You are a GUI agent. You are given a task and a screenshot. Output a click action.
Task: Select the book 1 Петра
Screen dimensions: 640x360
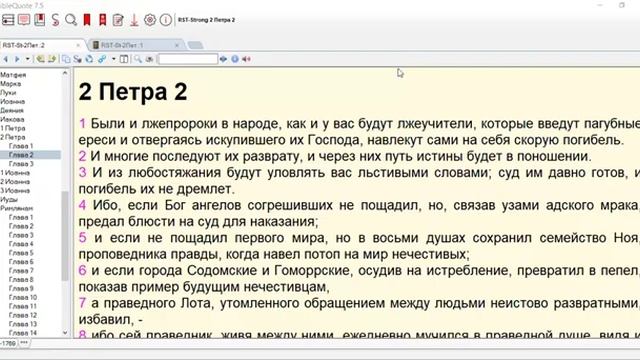click(x=13, y=128)
